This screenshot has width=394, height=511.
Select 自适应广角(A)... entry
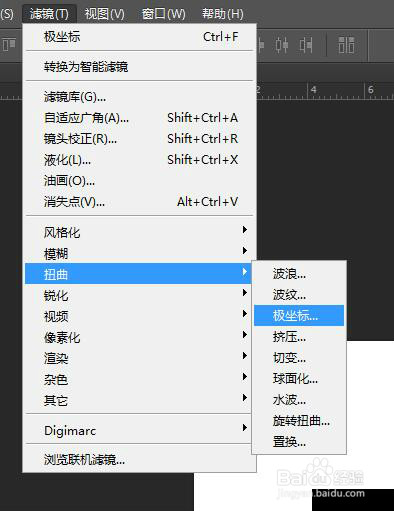point(139,118)
